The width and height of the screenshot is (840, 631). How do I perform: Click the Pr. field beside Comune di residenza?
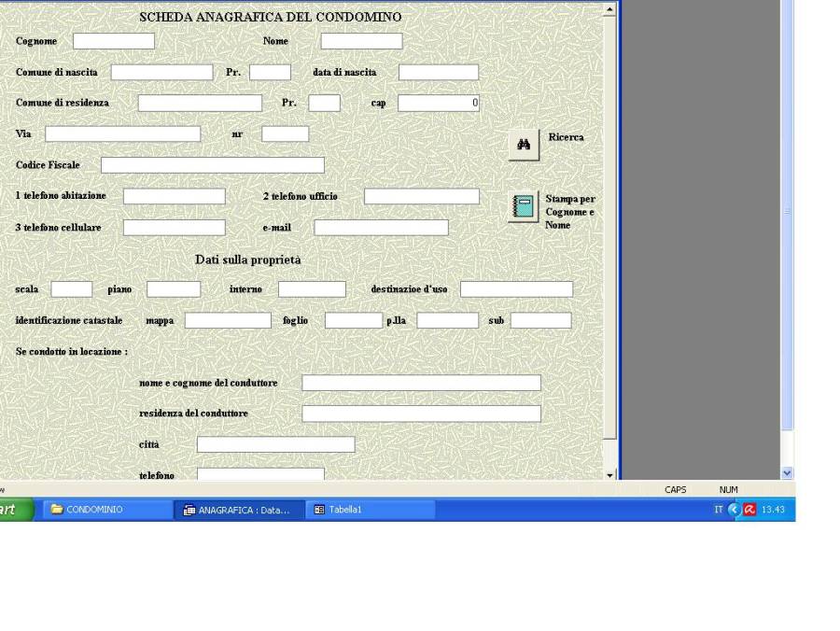[324, 103]
